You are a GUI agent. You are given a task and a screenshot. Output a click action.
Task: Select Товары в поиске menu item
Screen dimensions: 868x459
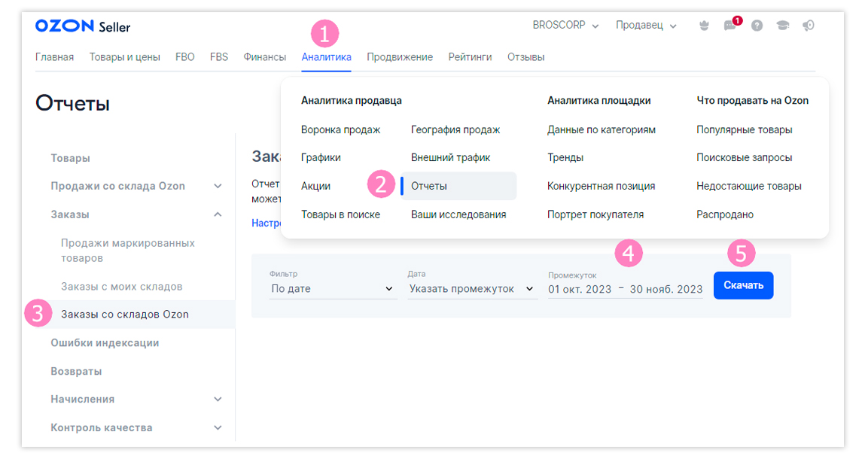click(x=340, y=214)
